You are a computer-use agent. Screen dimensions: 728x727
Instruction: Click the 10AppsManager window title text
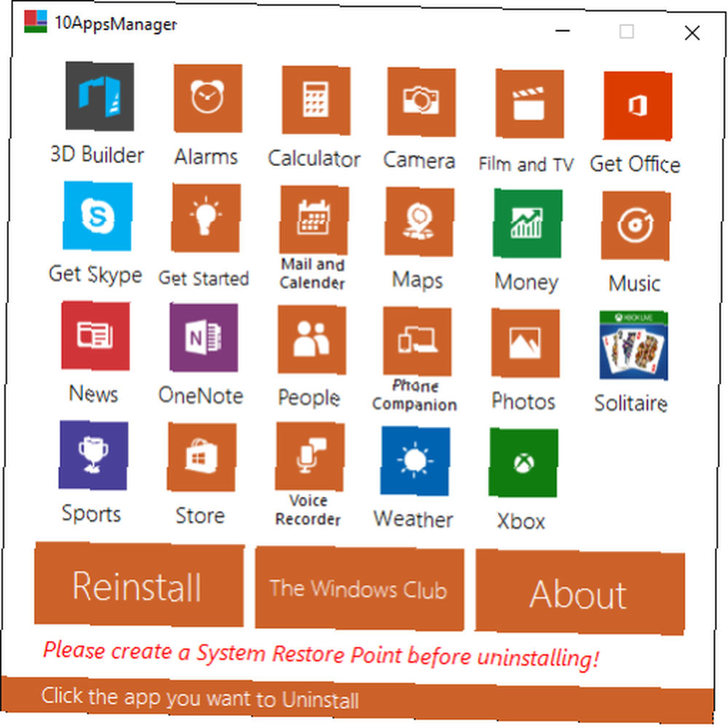pyautogui.click(x=116, y=23)
